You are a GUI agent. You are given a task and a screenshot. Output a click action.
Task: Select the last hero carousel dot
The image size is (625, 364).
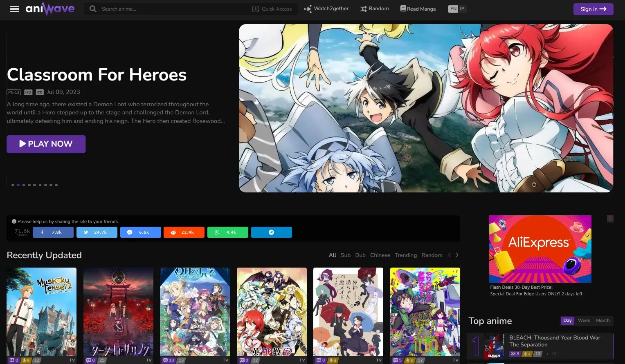56,185
